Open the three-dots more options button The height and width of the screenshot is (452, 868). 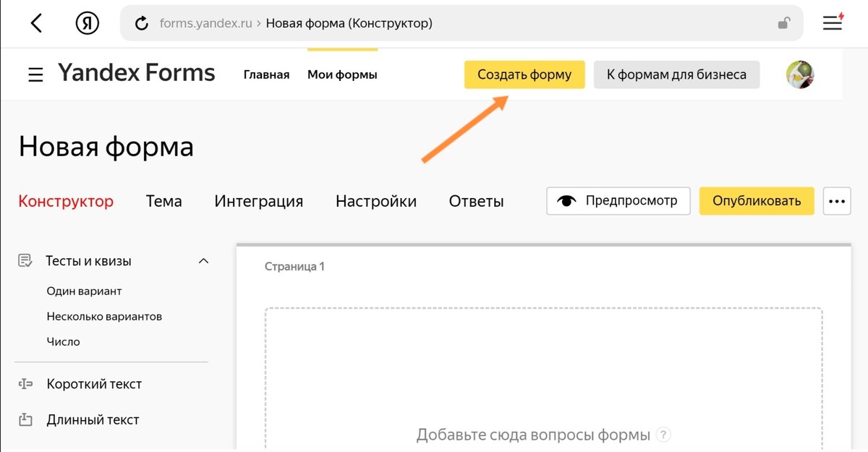[x=837, y=201]
